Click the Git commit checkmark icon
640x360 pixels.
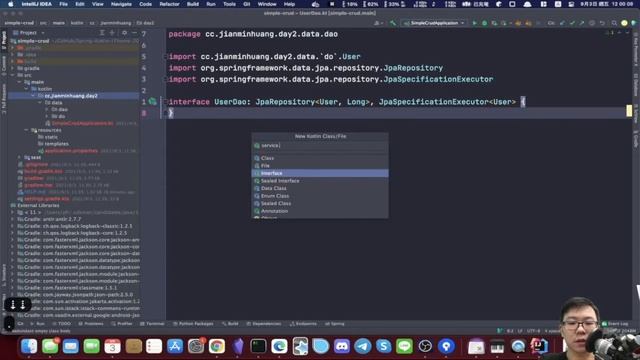(x=572, y=23)
